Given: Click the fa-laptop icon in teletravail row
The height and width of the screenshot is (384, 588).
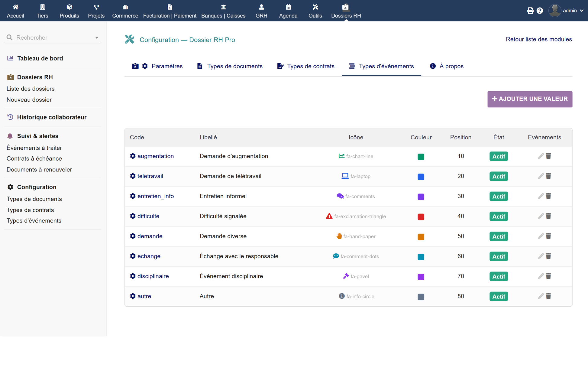Looking at the screenshot, I should (345, 176).
